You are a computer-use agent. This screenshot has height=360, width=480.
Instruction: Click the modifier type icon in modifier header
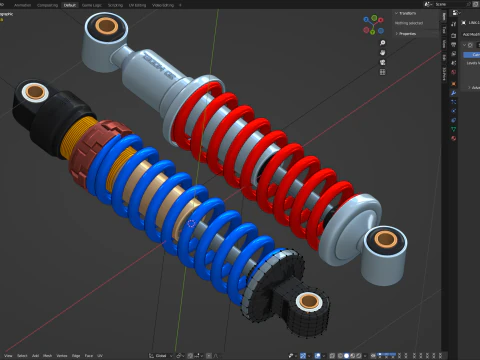tap(470, 45)
